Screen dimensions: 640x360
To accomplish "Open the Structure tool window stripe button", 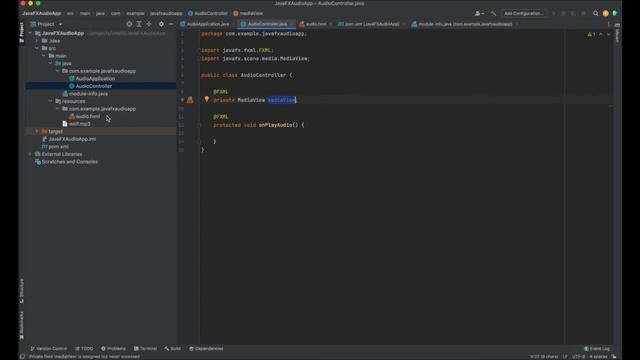I will tap(22, 291).
